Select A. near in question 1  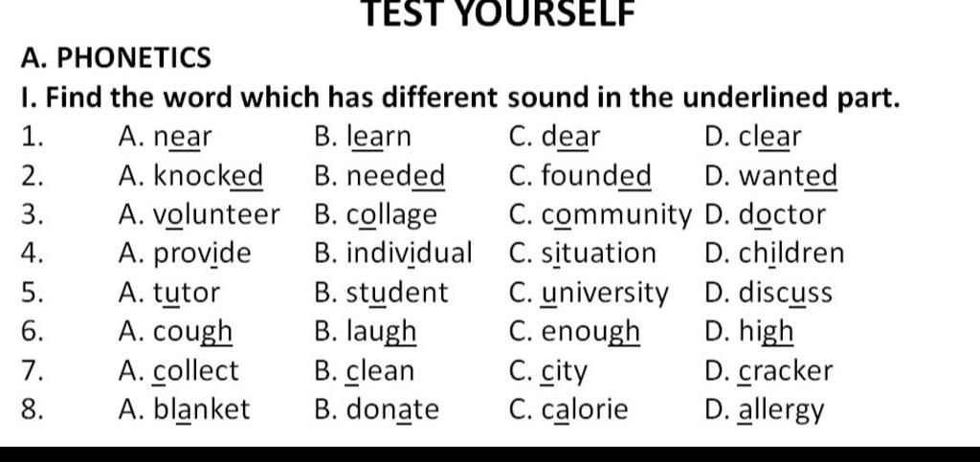(165, 136)
